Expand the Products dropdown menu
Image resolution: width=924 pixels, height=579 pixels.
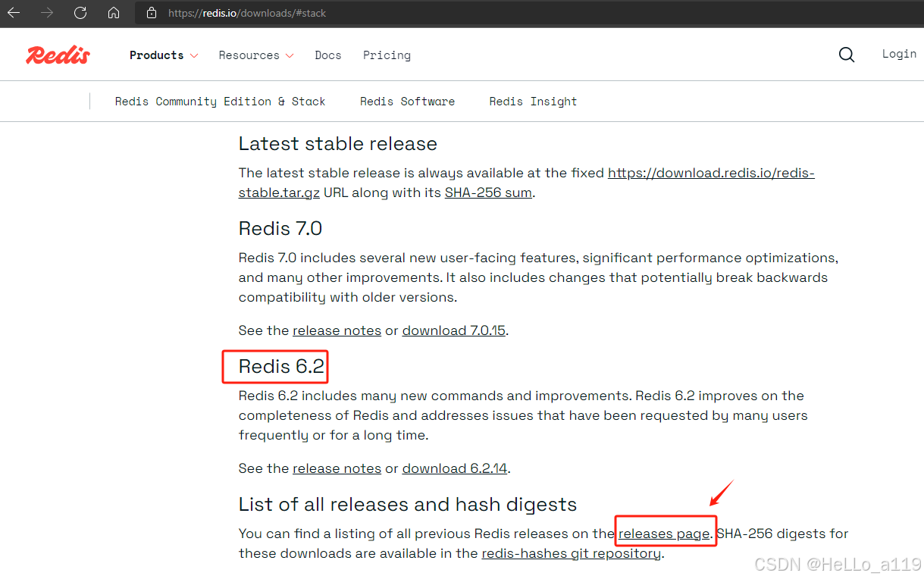tap(164, 55)
